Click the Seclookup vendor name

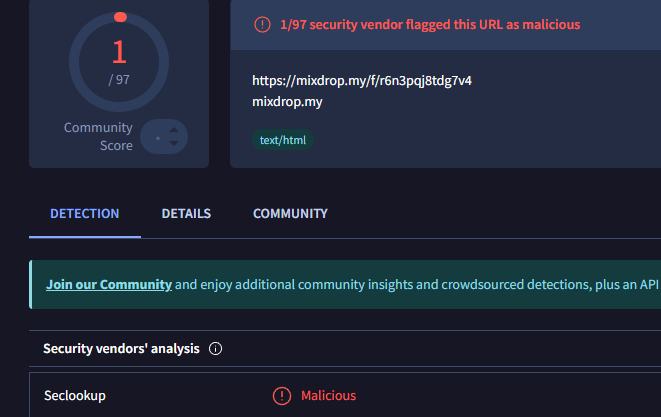pyautogui.click(x=75, y=396)
